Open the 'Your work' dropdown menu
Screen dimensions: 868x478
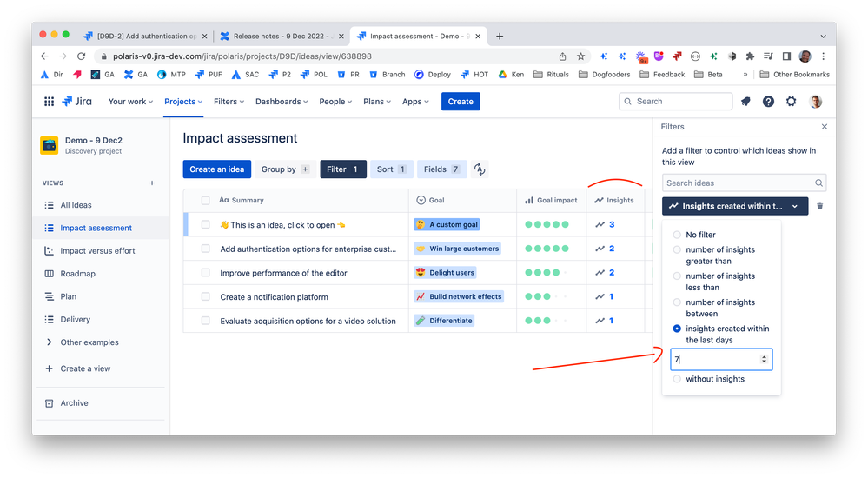(130, 102)
